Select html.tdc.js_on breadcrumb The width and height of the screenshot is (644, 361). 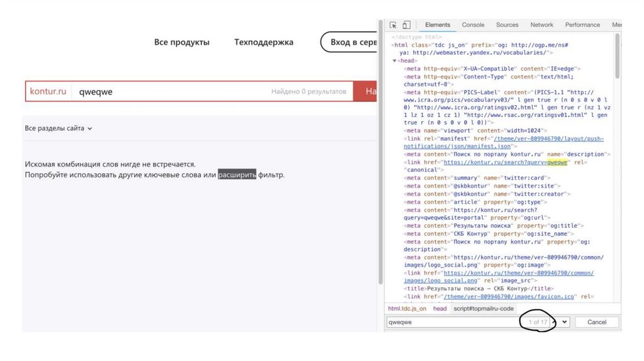click(407, 308)
